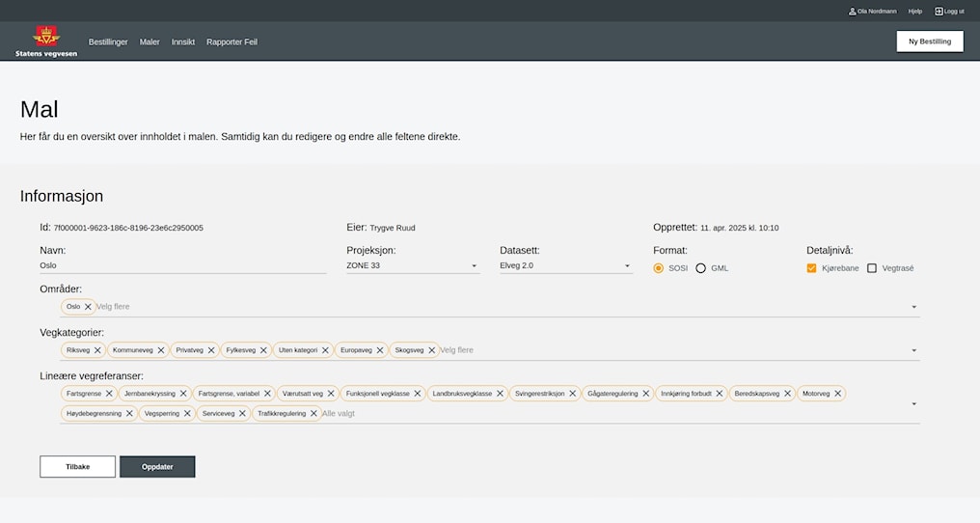Remove the Trafikkregulering chip

[x=313, y=414]
